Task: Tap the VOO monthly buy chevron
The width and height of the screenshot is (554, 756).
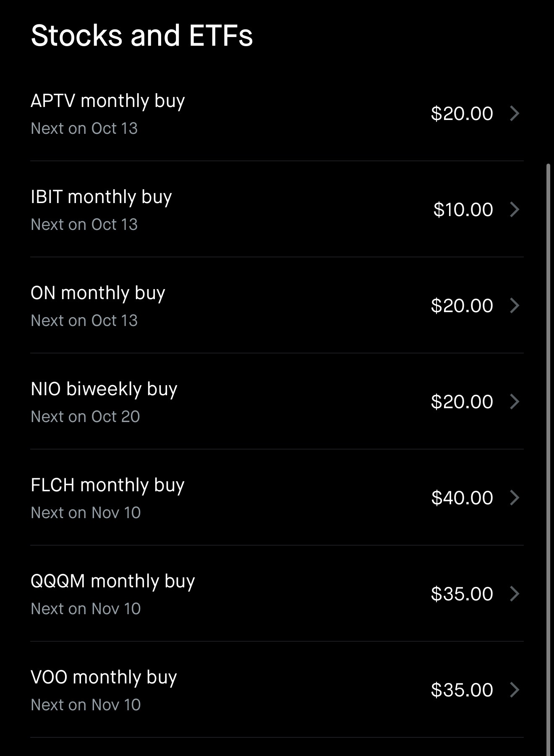Action: [515, 690]
